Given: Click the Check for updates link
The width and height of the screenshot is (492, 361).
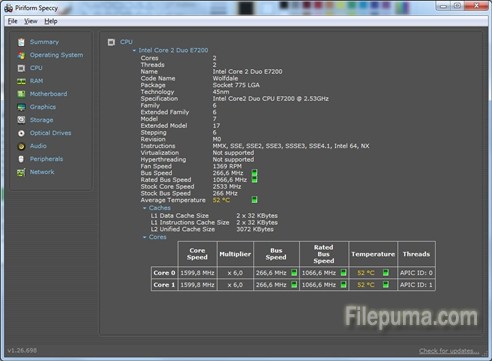Looking at the screenshot, I should click(x=449, y=351).
